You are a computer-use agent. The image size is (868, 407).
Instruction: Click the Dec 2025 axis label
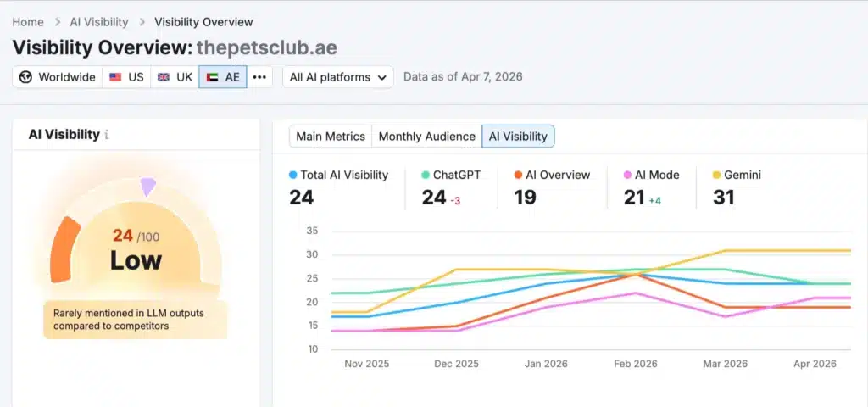(456, 364)
